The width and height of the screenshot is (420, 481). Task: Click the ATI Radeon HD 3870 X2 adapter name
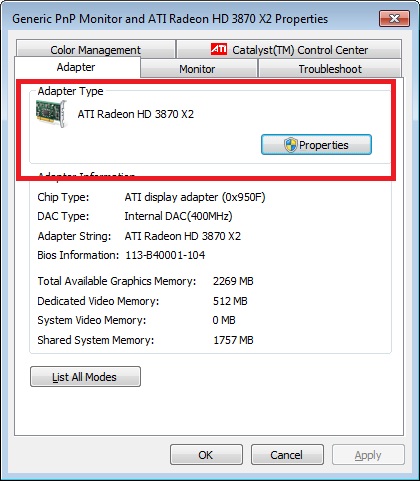click(x=136, y=114)
